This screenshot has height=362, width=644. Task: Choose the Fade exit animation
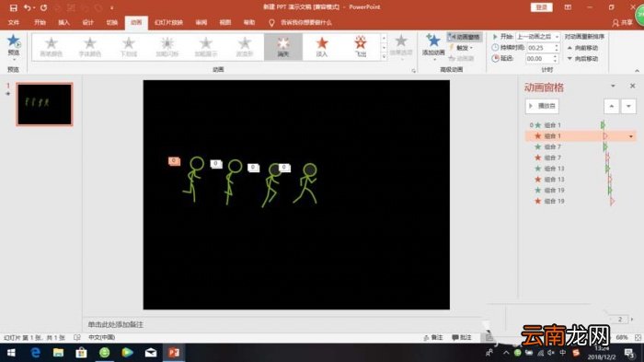tap(322, 47)
